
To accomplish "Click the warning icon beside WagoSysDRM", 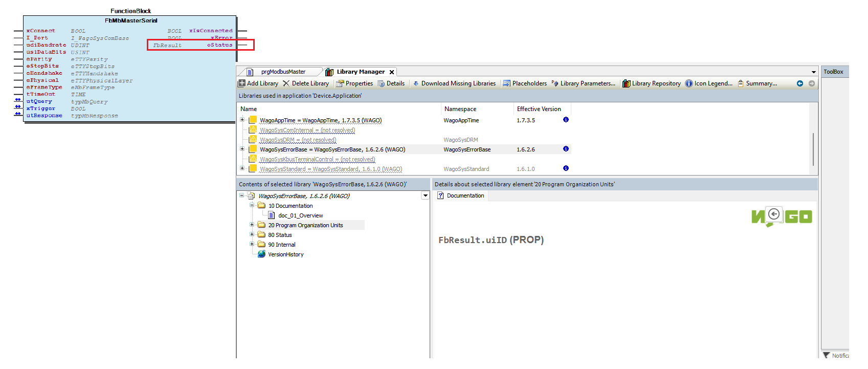I will (253, 139).
